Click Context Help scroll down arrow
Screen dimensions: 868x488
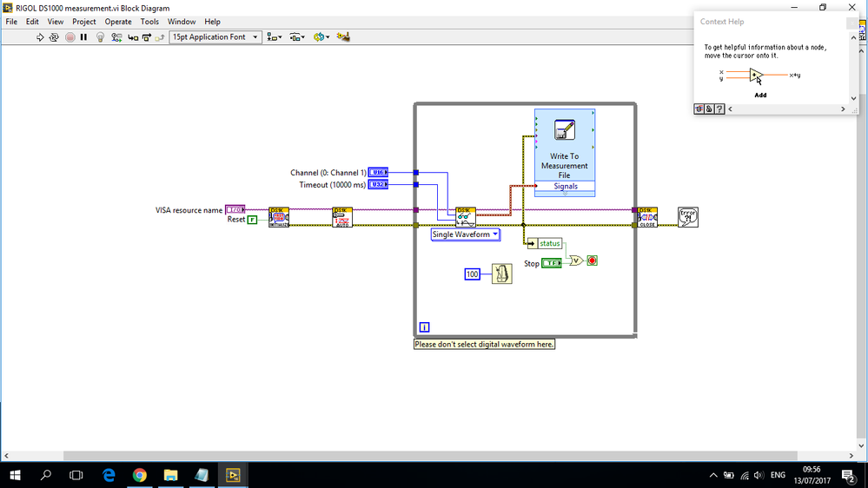pyautogui.click(x=853, y=98)
